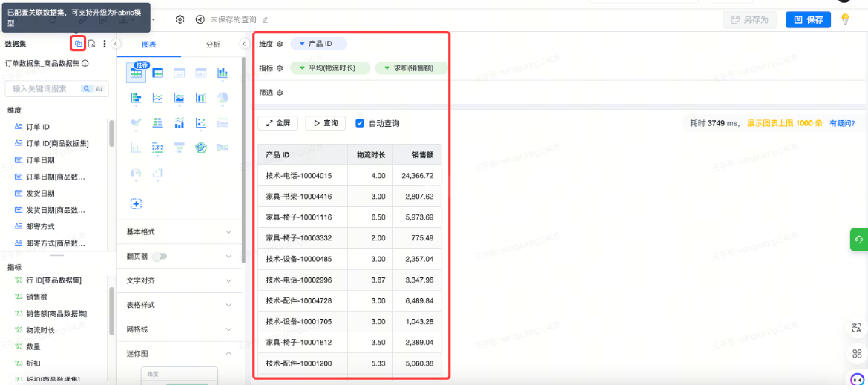This screenshot has height=385, width=868.
Task: Select the pie chart type icon
Action: 222,98
